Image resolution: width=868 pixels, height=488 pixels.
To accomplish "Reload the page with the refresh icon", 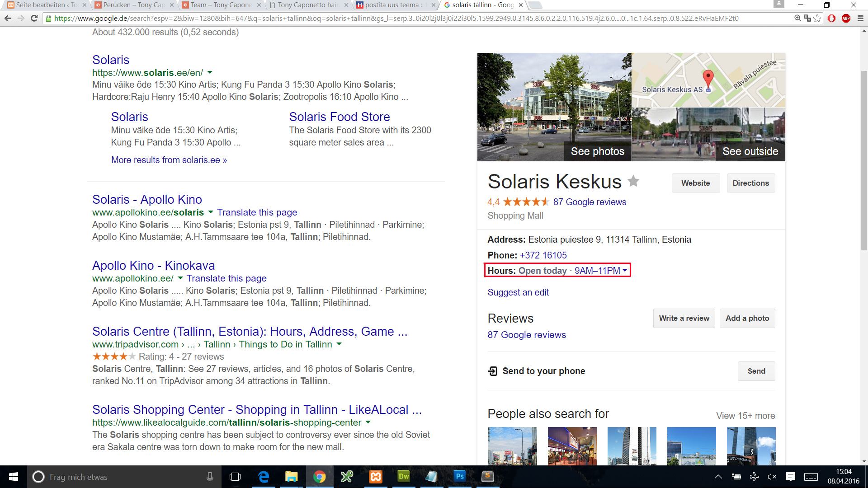I will (34, 19).
